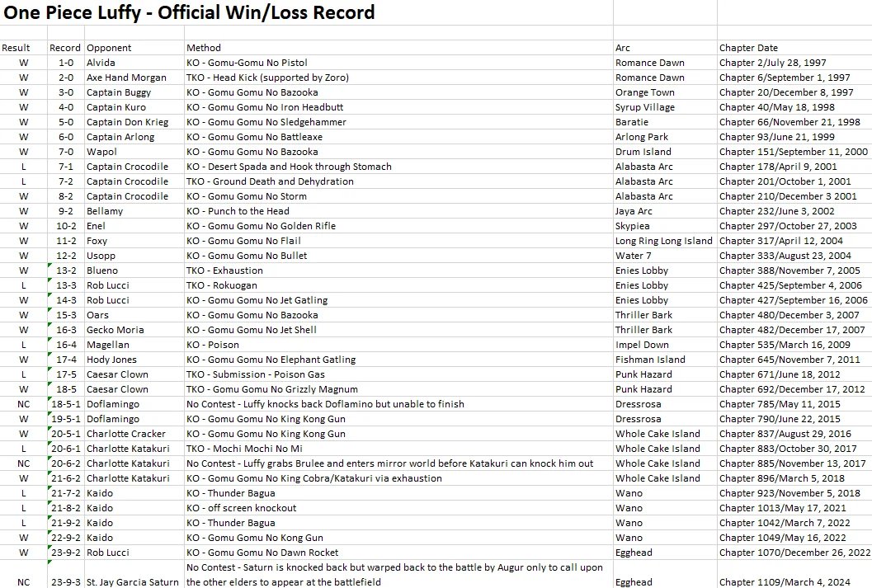
Task: Click the arc cell 'Baratie'
Action: (x=665, y=122)
